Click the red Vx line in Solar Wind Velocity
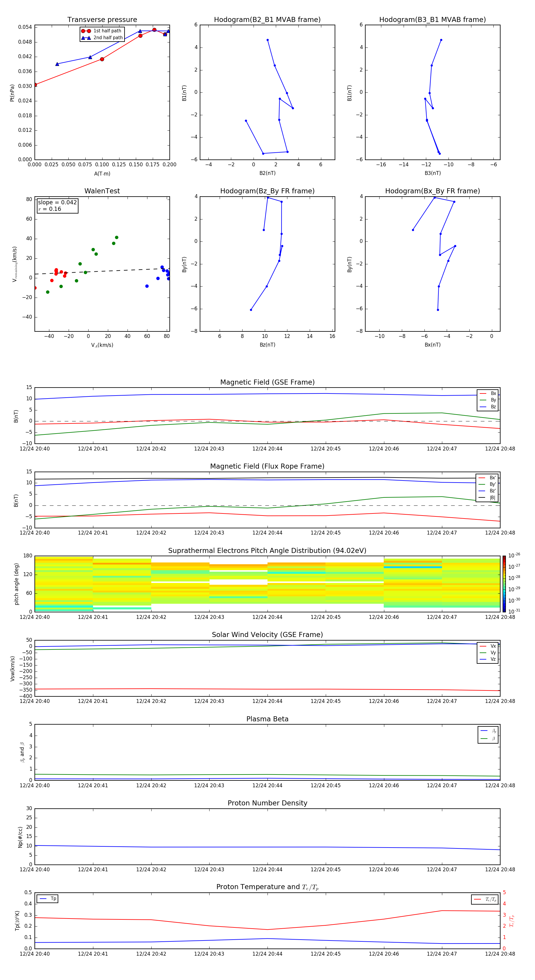This screenshot has height=980, width=535. point(267,689)
